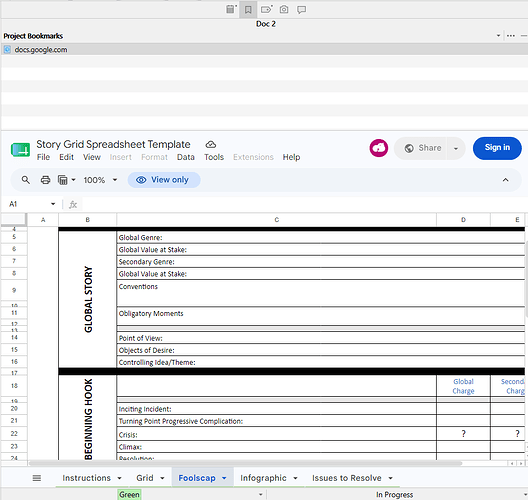
Task: Expand the Foolscap tab dropdown arrow
Action: tap(224, 478)
